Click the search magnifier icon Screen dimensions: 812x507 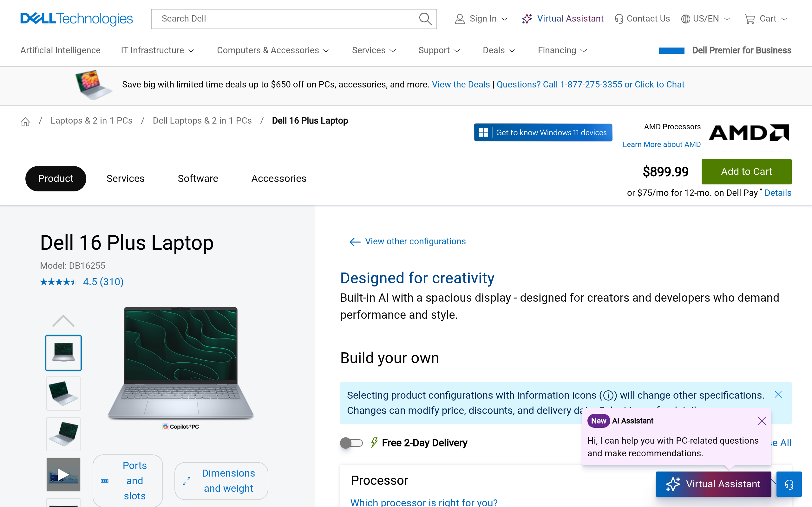[425, 19]
